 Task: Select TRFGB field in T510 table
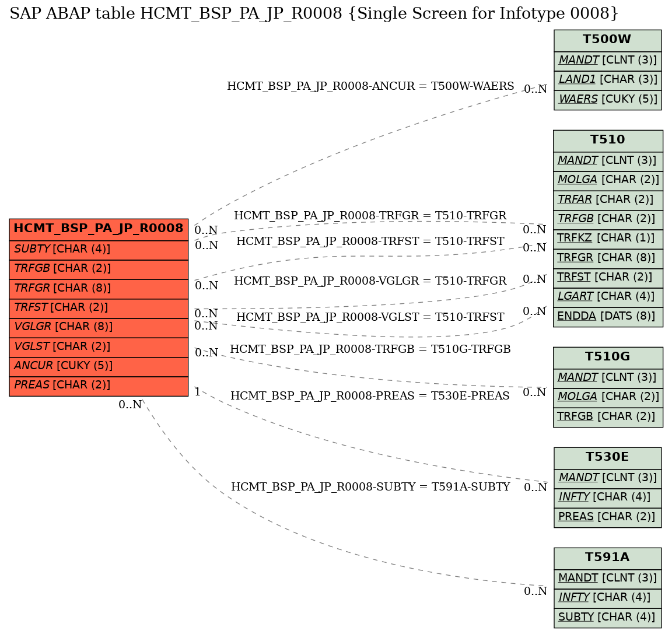coord(608,219)
